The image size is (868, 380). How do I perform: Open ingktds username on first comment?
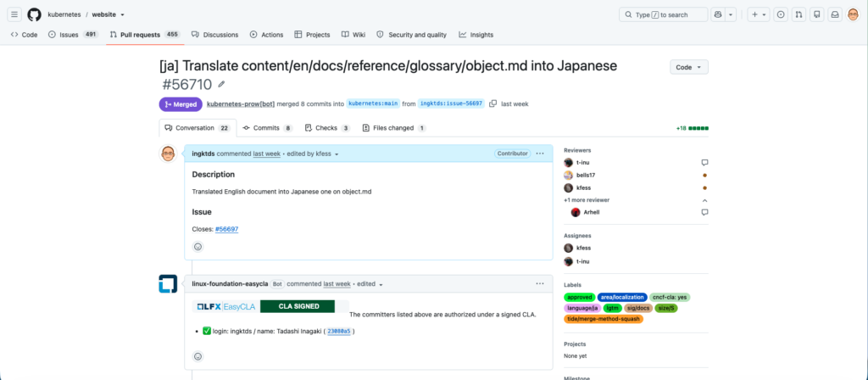pos(203,154)
